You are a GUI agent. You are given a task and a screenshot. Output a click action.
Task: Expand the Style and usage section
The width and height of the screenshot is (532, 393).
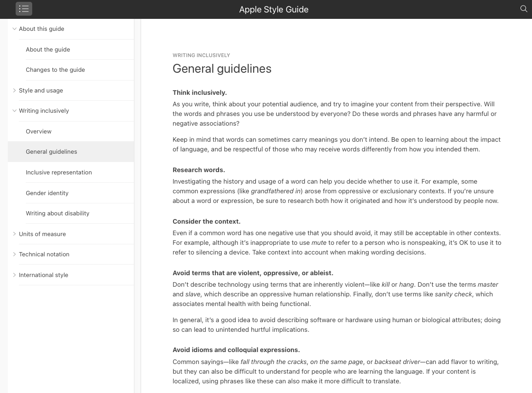pos(14,90)
